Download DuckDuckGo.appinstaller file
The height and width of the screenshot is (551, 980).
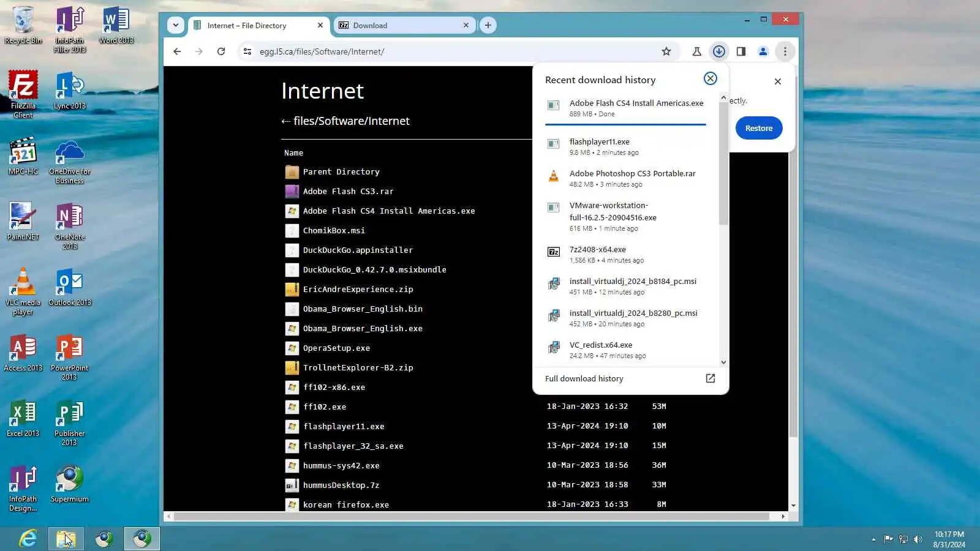pyautogui.click(x=358, y=250)
